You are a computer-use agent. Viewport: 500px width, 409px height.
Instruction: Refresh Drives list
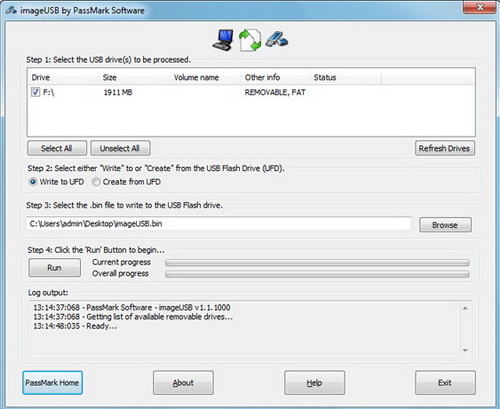click(445, 148)
